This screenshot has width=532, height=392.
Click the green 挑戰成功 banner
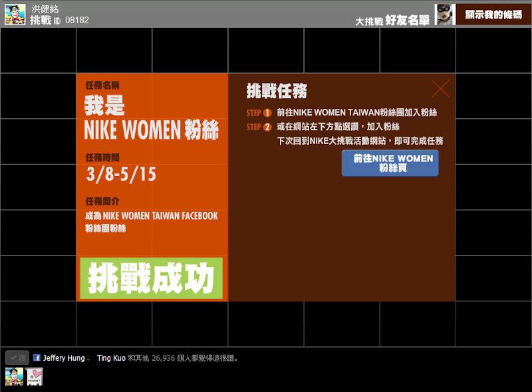152,278
